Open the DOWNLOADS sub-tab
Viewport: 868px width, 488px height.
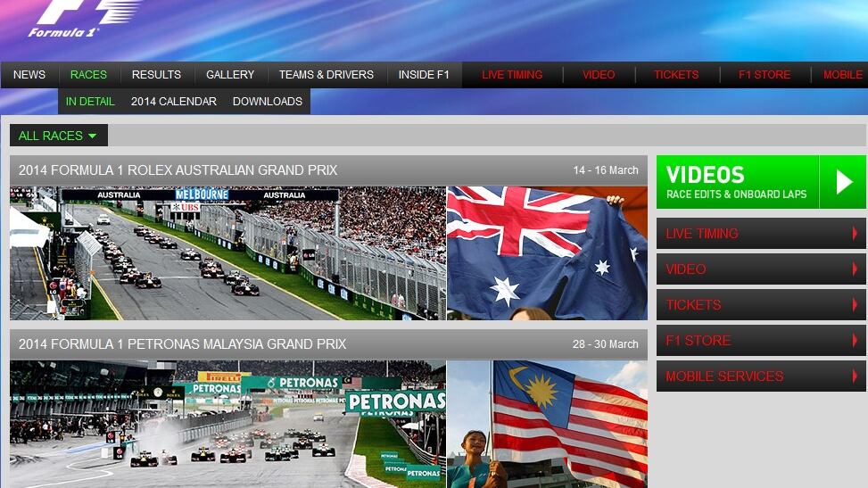click(x=268, y=102)
